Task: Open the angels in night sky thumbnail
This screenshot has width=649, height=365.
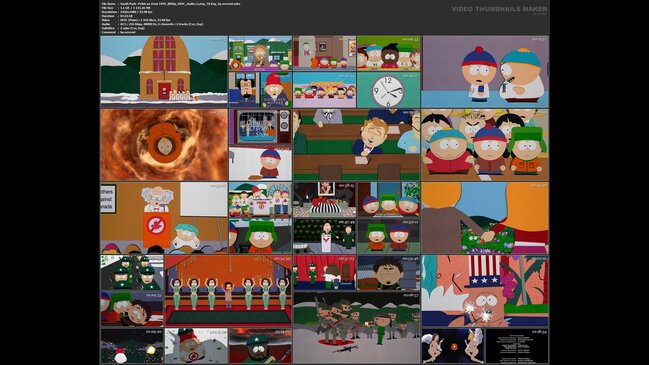Action: [453, 346]
